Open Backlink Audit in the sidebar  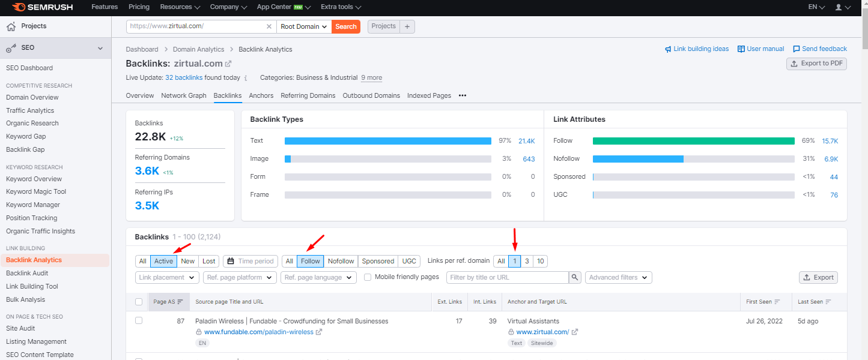coord(27,274)
